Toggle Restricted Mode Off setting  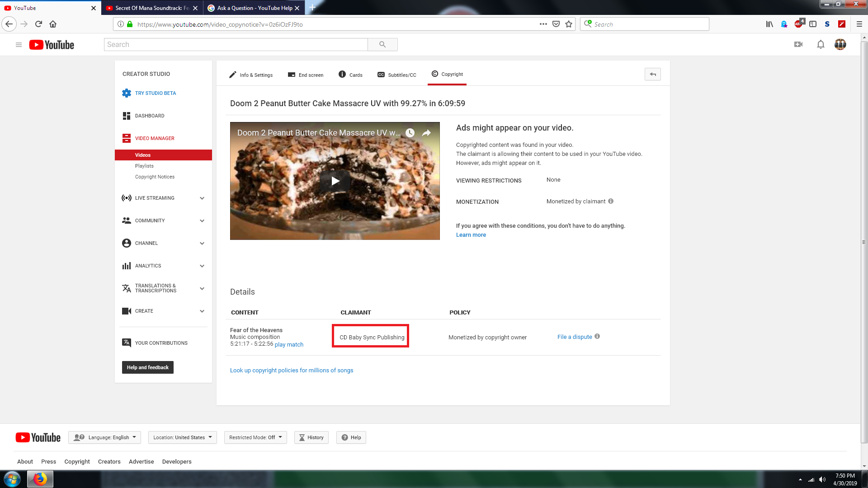tap(255, 437)
